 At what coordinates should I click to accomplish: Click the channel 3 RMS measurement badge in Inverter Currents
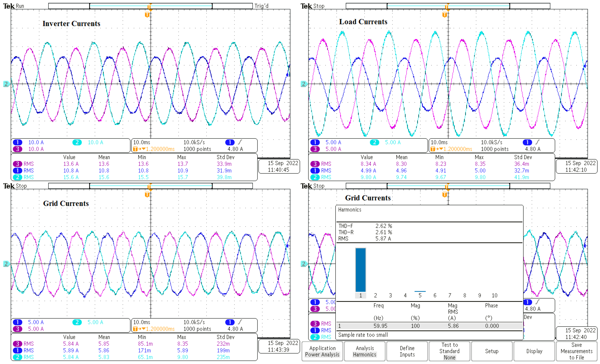(x=17, y=164)
